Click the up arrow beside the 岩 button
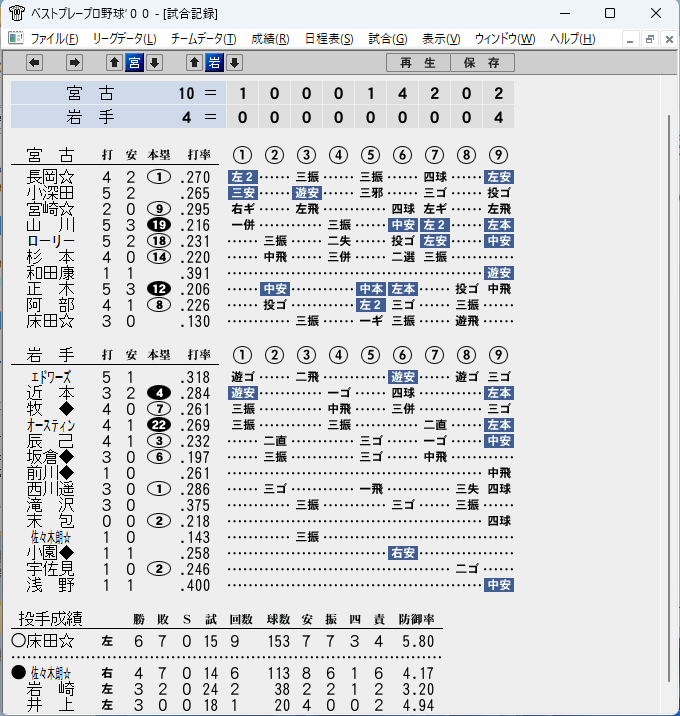The height and width of the screenshot is (716, 680). click(x=194, y=63)
